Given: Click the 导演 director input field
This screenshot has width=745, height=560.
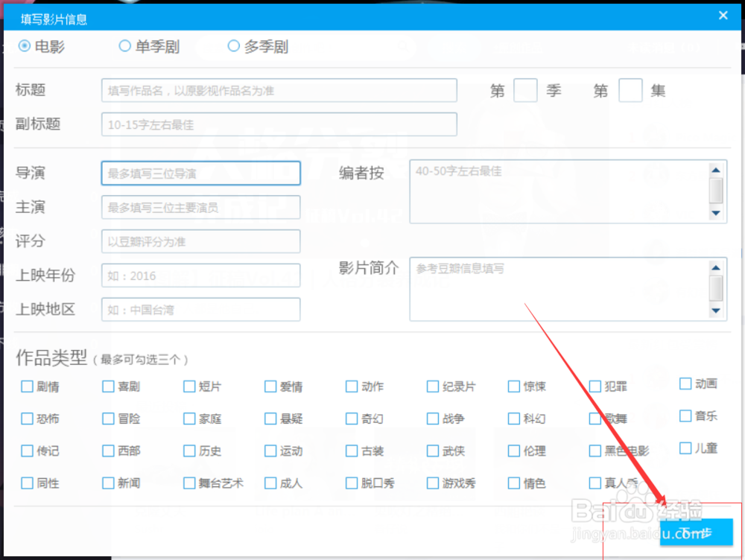Looking at the screenshot, I should click(x=200, y=173).
